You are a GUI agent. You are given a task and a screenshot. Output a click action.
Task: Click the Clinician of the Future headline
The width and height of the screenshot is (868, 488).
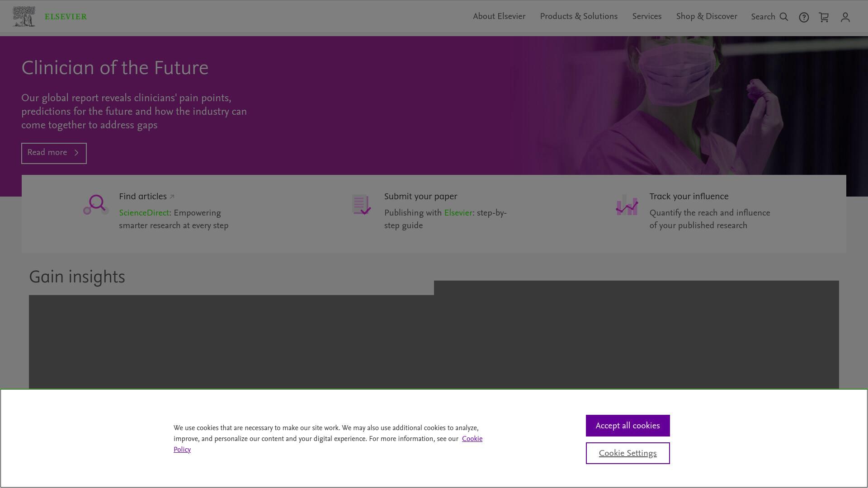(115, 68)
